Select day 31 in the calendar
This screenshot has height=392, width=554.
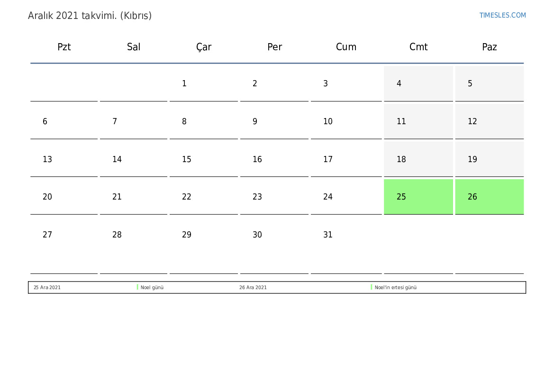click(x=328, y=235)
